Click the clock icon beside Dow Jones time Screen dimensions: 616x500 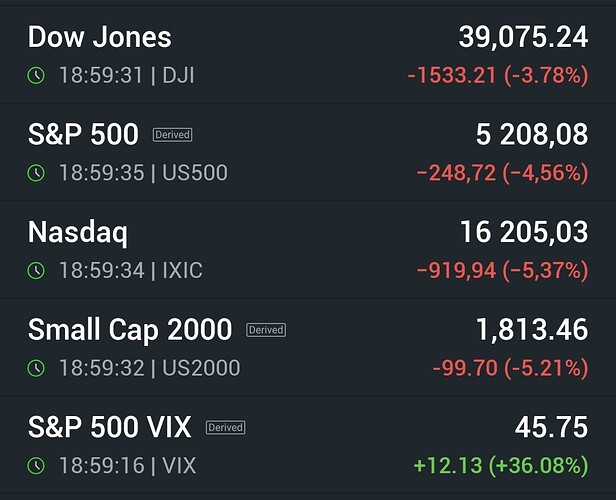pos(36,75)
